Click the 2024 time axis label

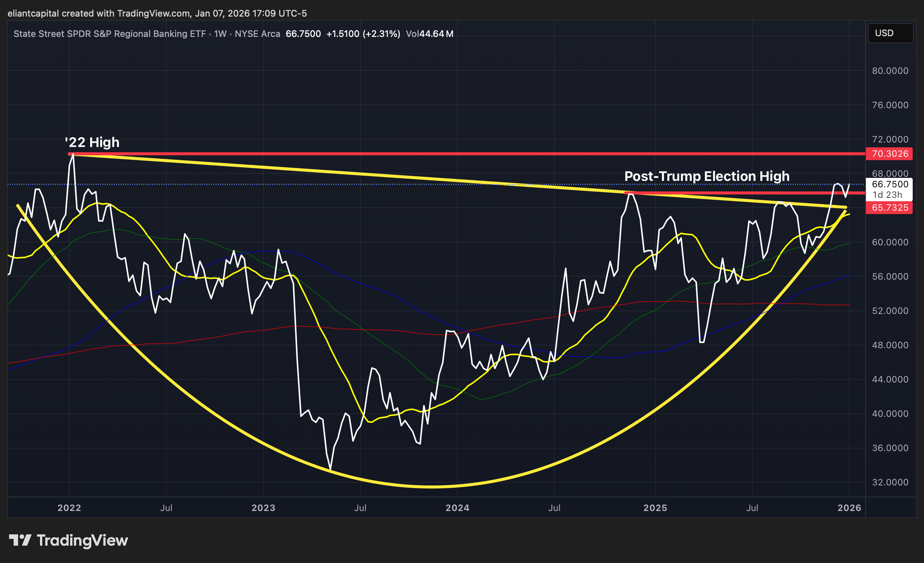[x=457, y=508]
